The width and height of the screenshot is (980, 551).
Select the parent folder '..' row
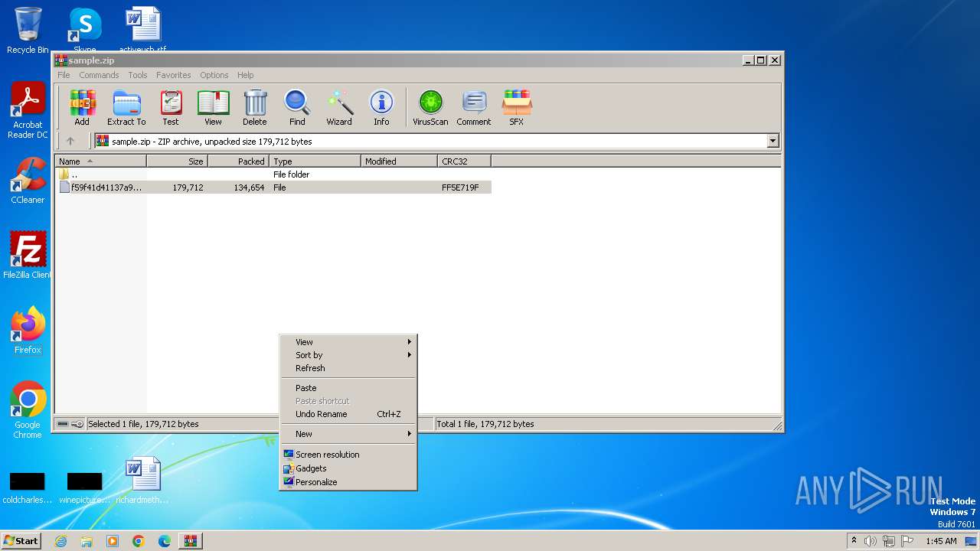[x=273, y=174]
